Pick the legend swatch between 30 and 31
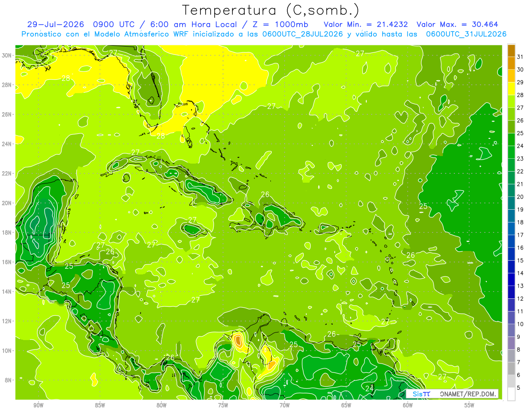 pyautogui.click(x=511, y=63)
